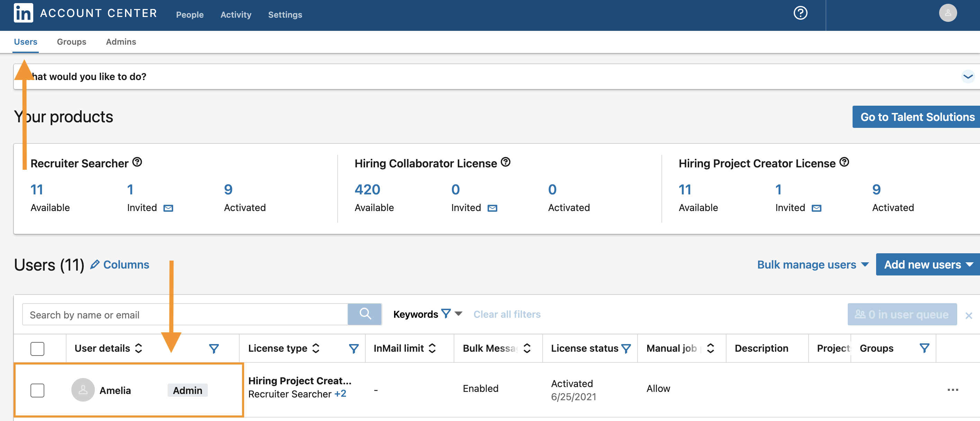Click Hiring Collaborator 420 Available count
The height and width of the screenshot is (421, 980).
(367, 189)
